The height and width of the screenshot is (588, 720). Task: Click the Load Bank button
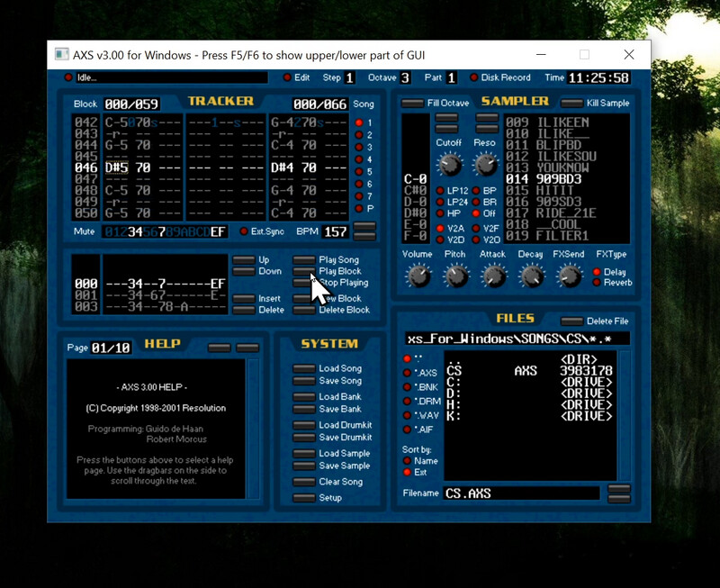[x=304, y=397]
